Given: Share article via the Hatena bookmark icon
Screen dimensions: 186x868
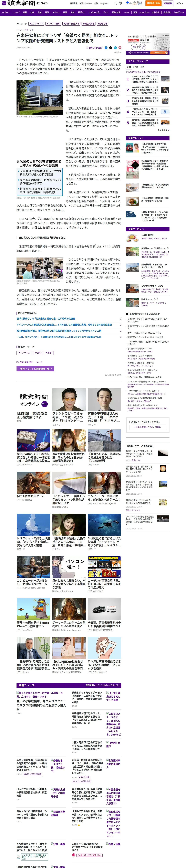Looking at the screenshot, I should pos(115,48).
